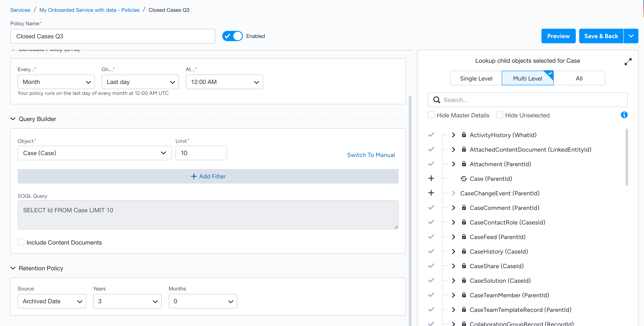The image size is (644, 326).
Task: Click the search magnifier in the lookup panel
Action: coord(437,100)
